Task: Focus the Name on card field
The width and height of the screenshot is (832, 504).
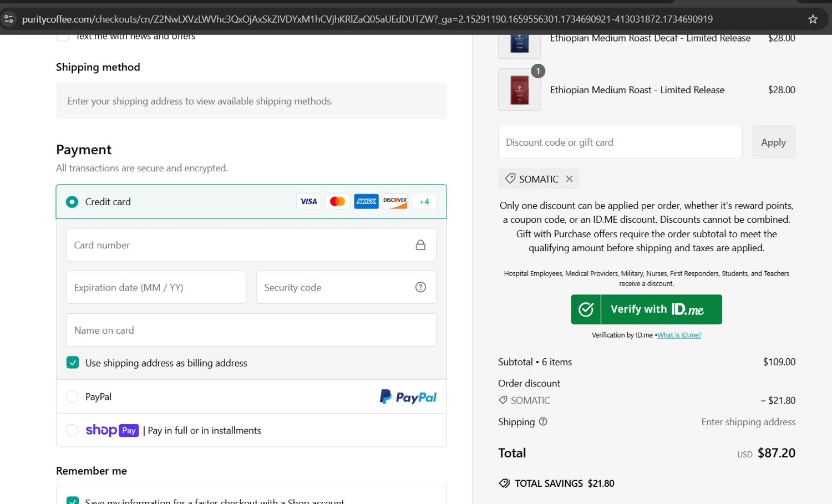Action: pyautogui.click(x=251, y=330)
